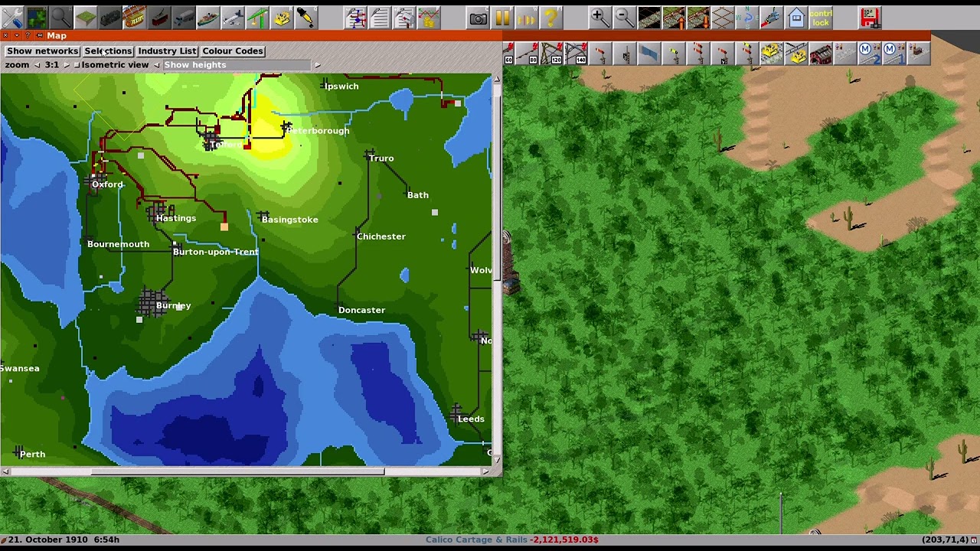Rotate the map with the compass icon
Image resolution: width=980 pixels, height=551 pixels.
tap(746, 17)
